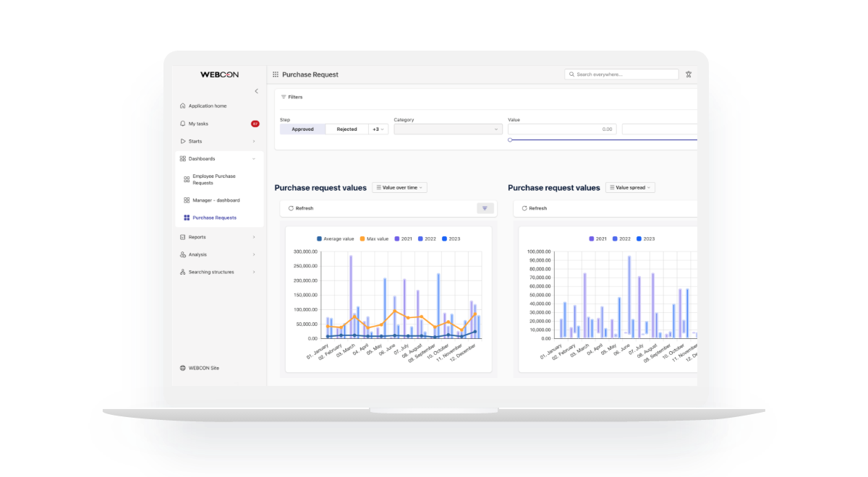Click Refresh on the left chart
Image resolution: width=868 pixels, height=477 pixels.
point(301,208)
